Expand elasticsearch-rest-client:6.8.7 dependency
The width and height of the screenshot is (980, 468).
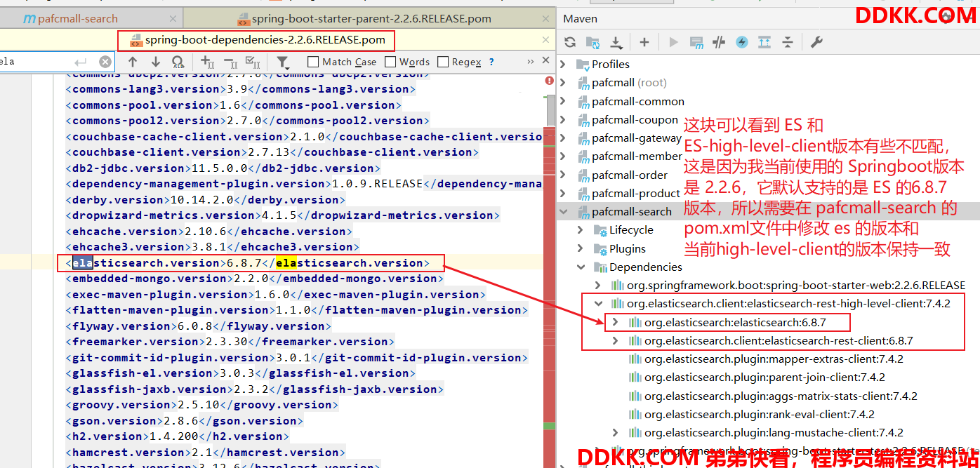pyautogui.click(x=616, y=340)
